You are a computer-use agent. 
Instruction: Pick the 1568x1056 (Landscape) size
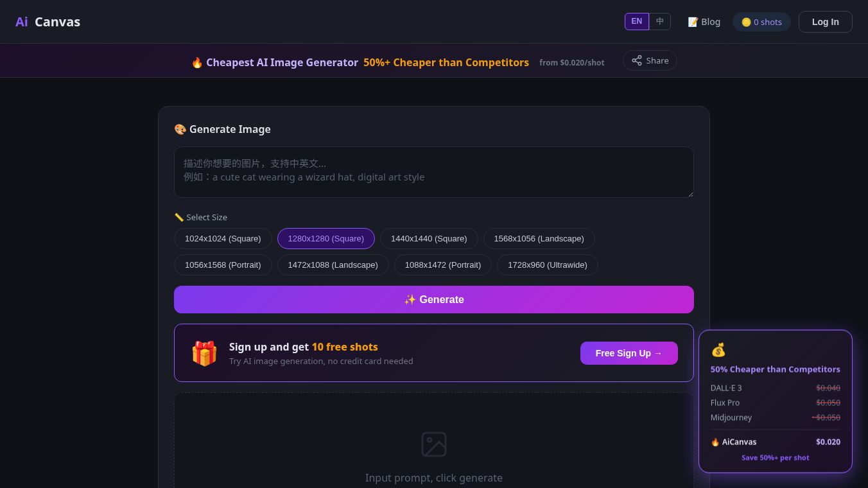coord(539,238)
